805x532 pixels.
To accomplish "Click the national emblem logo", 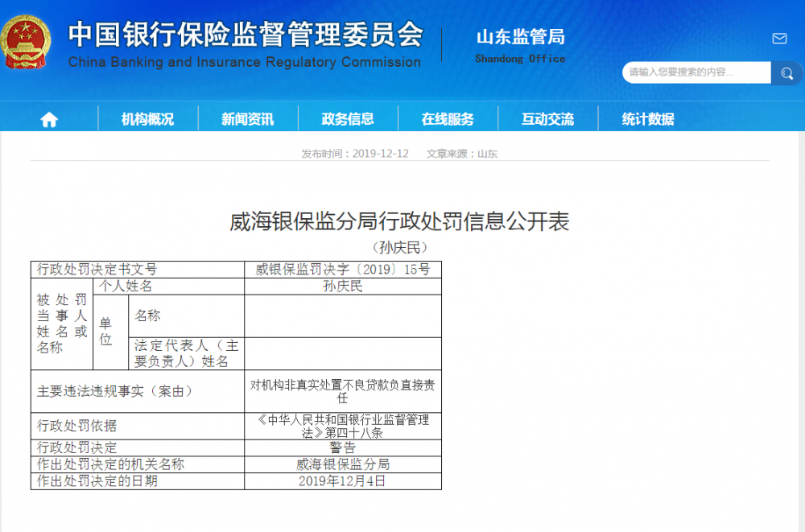I will [27, 42].
